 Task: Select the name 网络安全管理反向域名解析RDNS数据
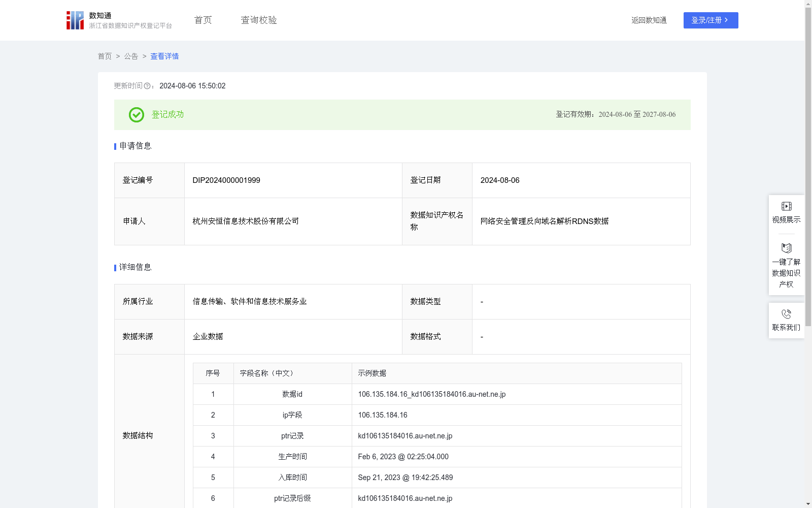[x=545, y=221]
